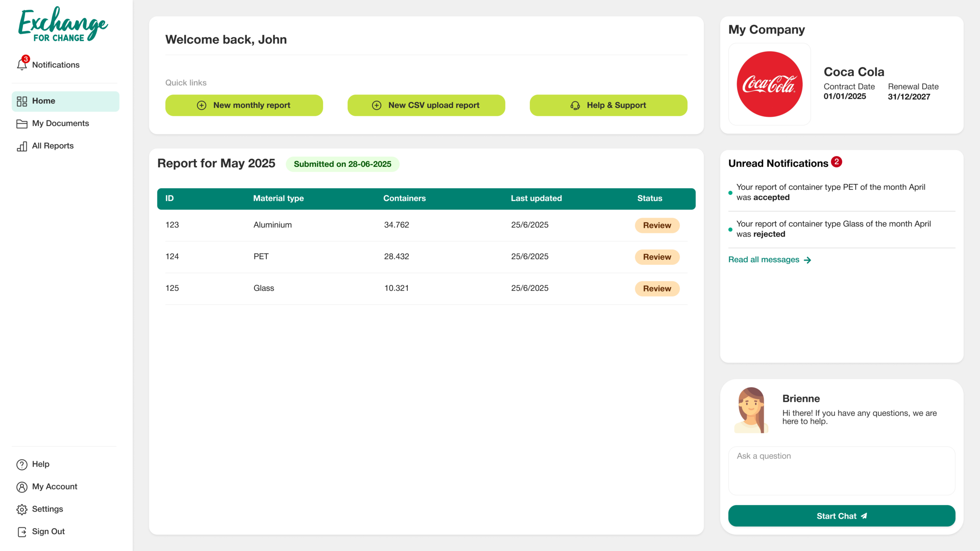Click the Home dashboard grid icon
This screenshot has height=551, width=980.
pyautogui.click(x=22, y=101)
